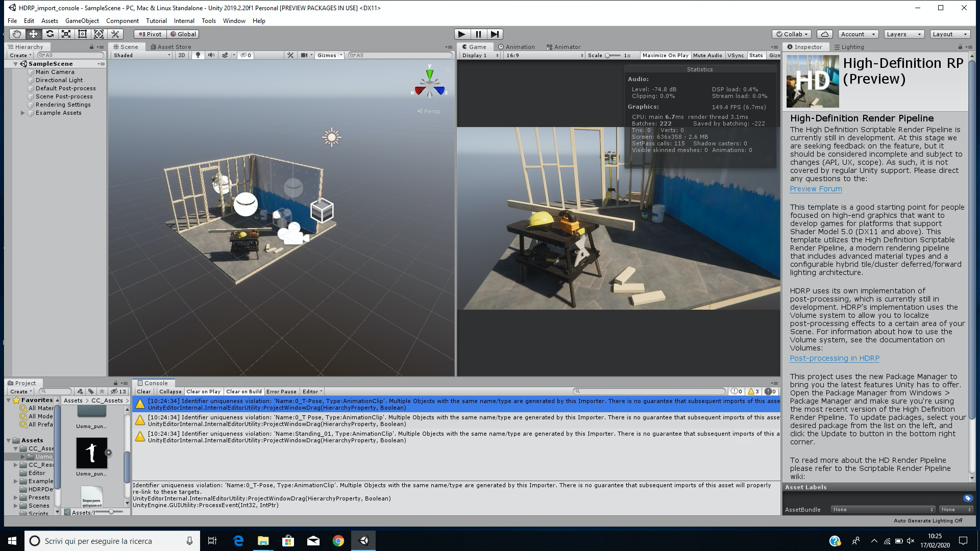
Task: Toggle hidden objects visibility count in Scene
Action: point(246,55)
